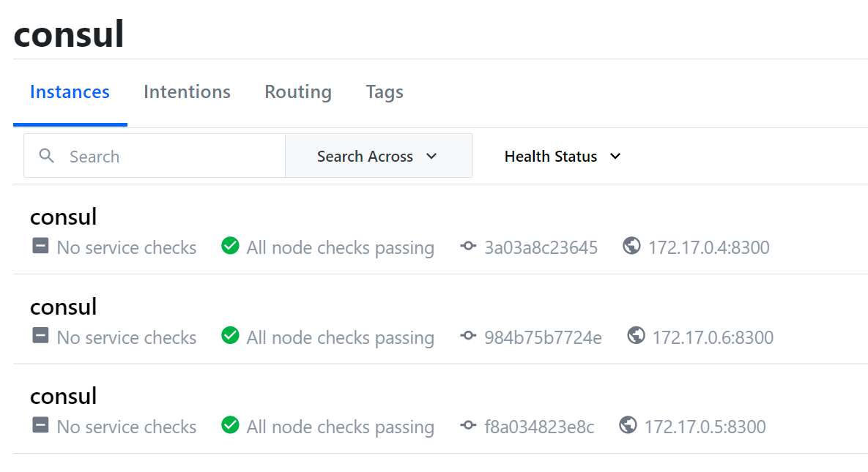
Task: Click "All node checks passing" in 984b75b7724e row
Action: (340, 337)
